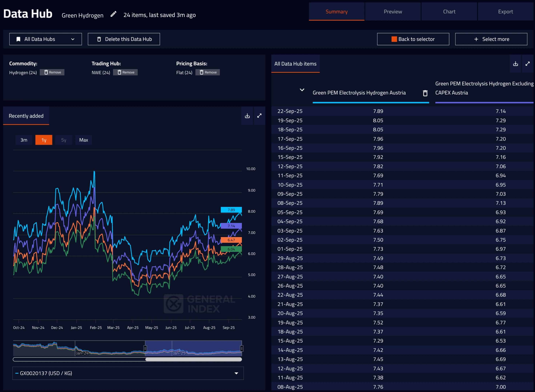Remove the Flat pricing basis filter
The image size is (535, 392).
pos(208,72)
